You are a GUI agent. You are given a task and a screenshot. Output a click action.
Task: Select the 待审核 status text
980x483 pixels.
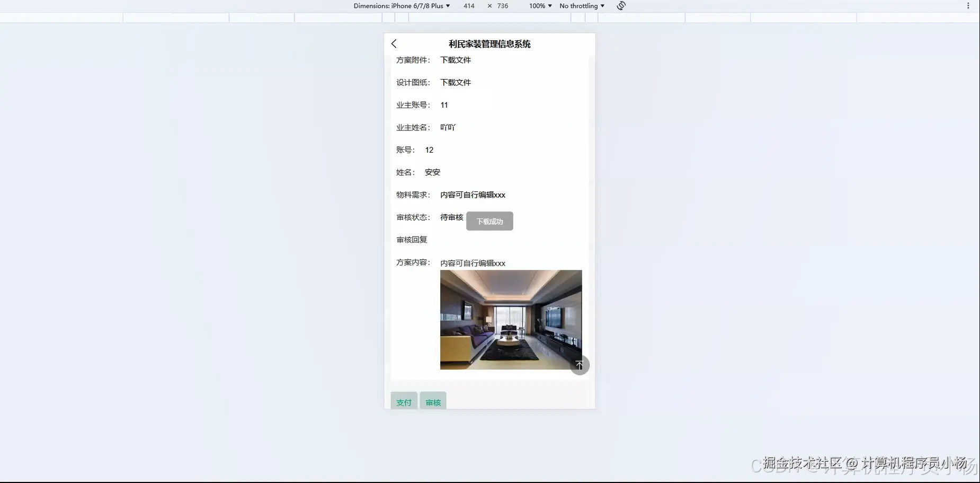(x=451, y=217)
